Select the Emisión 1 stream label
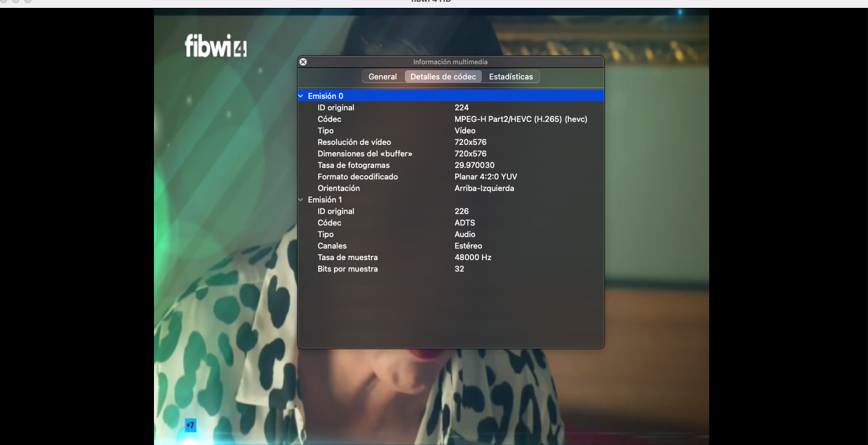Screen dimensions: 868x445 coord(325,199)
